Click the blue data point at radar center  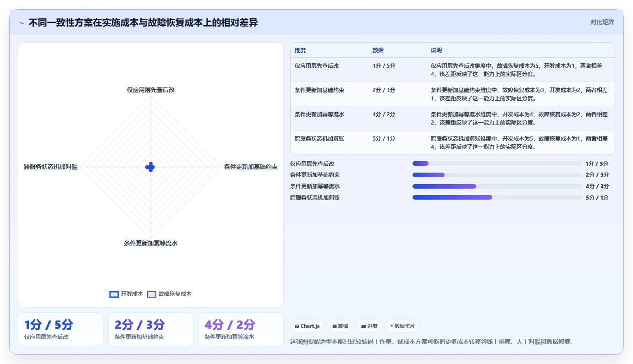(150, 167)
